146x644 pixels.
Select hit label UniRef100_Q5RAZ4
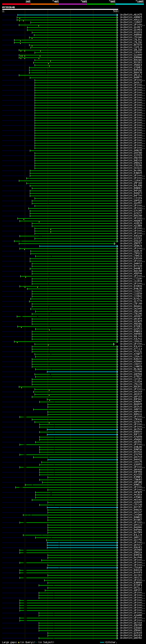131,163
